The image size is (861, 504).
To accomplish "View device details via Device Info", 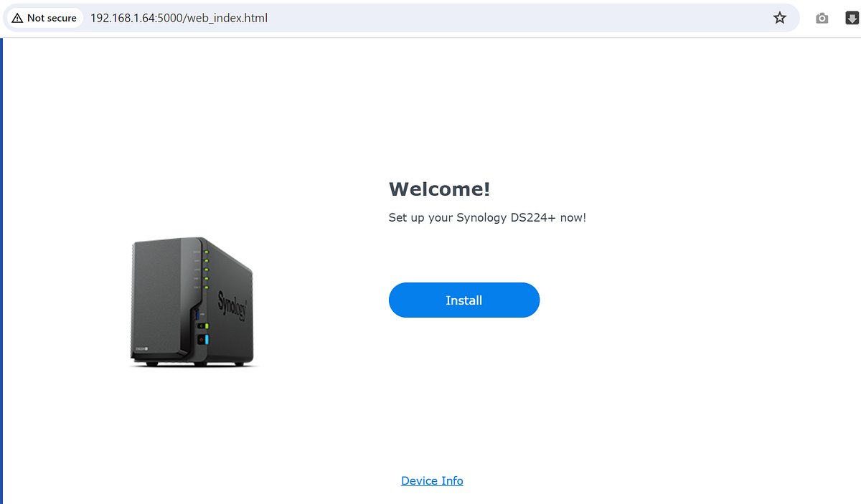I will click(x=431, y=480).
